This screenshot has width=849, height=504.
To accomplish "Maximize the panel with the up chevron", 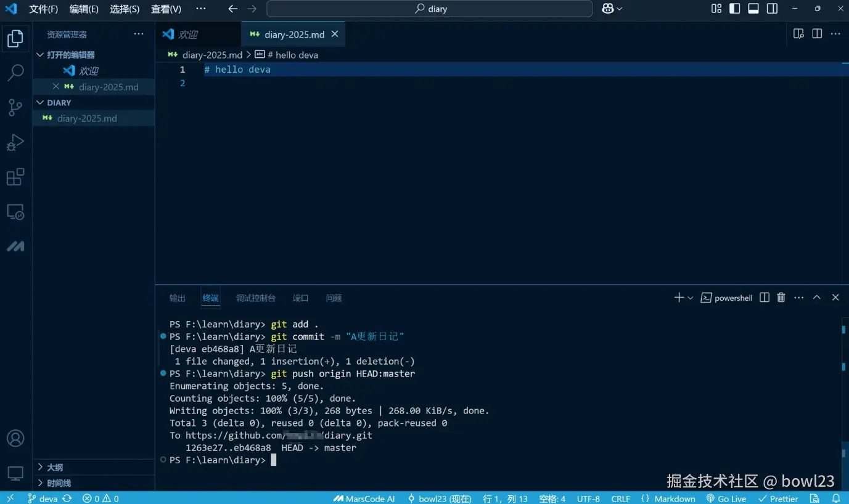I will (x=817, y=298).
